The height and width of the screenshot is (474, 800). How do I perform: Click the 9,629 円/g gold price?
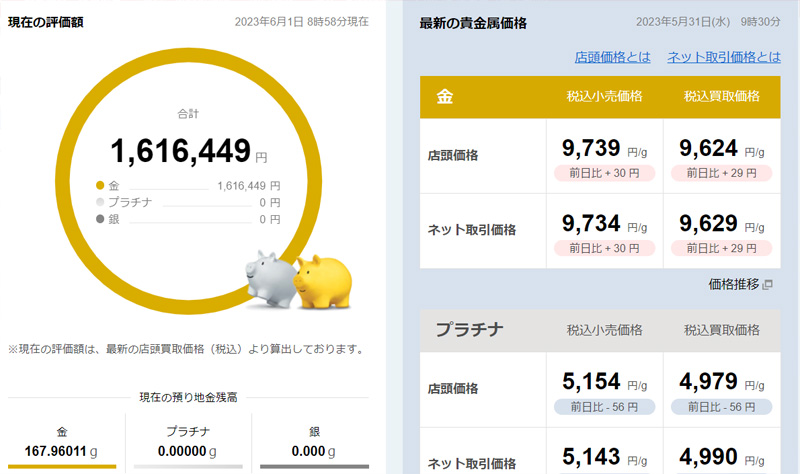[721, 223]
